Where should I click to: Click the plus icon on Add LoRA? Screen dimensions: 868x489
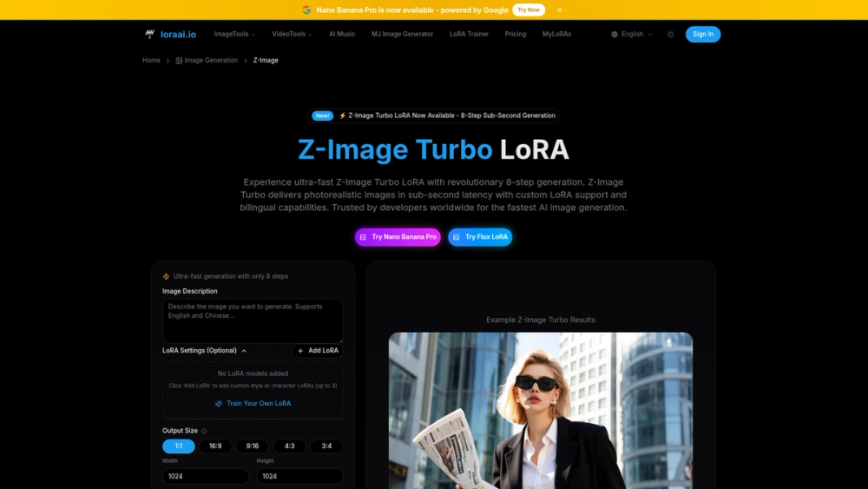coord(300,351)
